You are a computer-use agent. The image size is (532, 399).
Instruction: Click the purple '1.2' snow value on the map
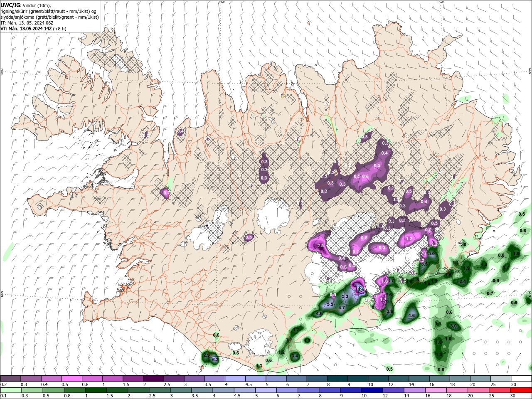(x=409, y=239)
